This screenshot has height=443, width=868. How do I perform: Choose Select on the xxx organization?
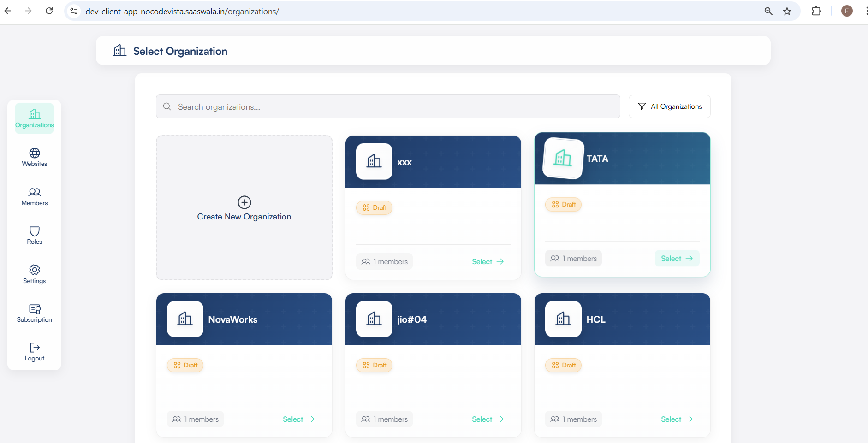coord(488,262)
